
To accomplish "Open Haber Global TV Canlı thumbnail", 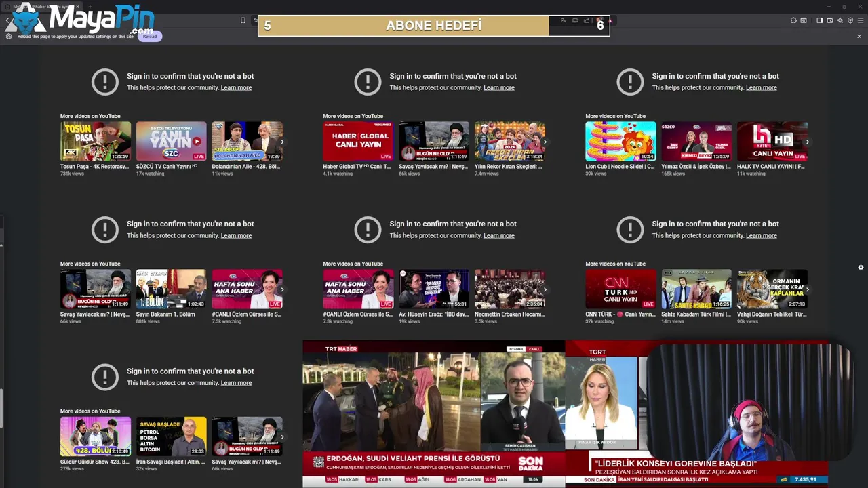I will coord(358,141).
